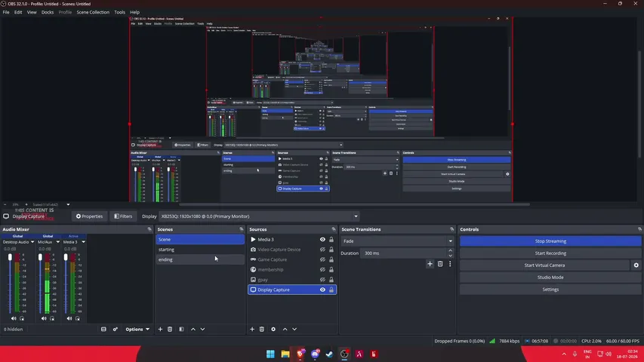644x362 pixels.
Task: Add a new source
Action: click(x=252, y=329)
